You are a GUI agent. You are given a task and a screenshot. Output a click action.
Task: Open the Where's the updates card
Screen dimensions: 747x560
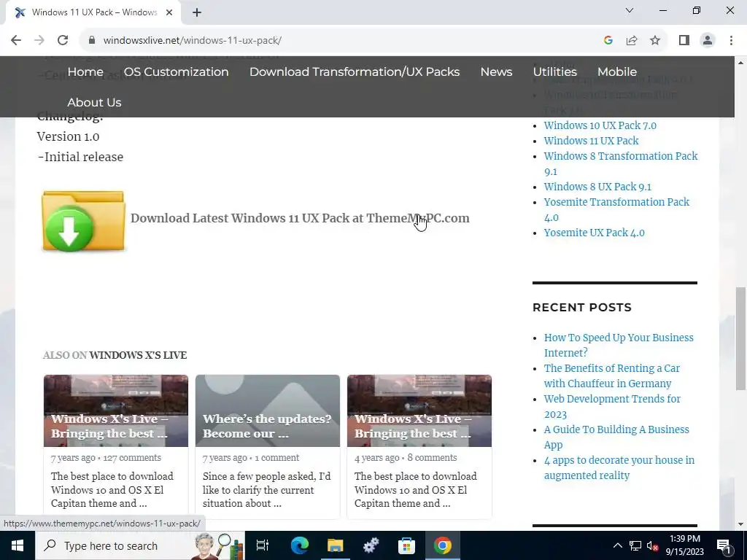268,447
